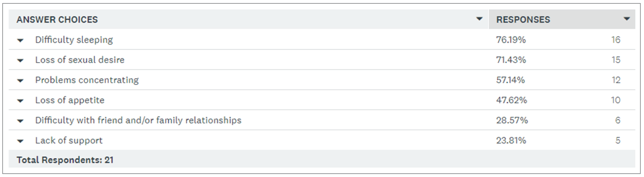Expand the Loss of sexual desire arrow
Image resolution: width=644 pixels, height=177 pixels.
tap(20, 61)
